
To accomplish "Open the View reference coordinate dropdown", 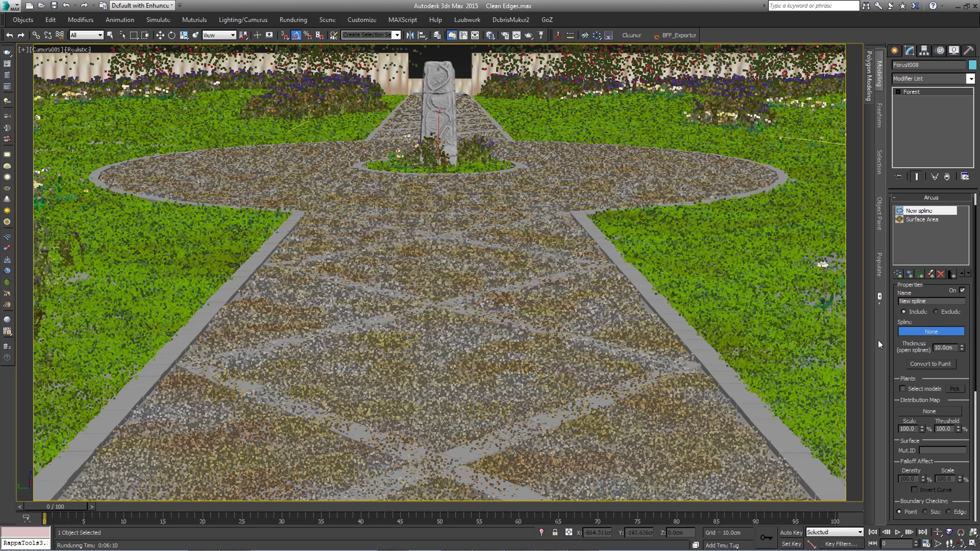I will click(219, 35).
